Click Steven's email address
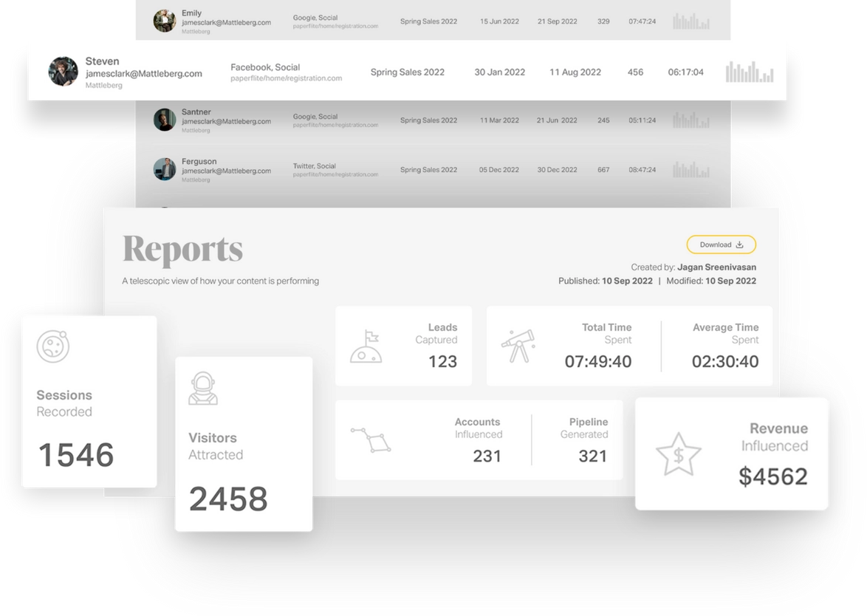 (143, 74)
